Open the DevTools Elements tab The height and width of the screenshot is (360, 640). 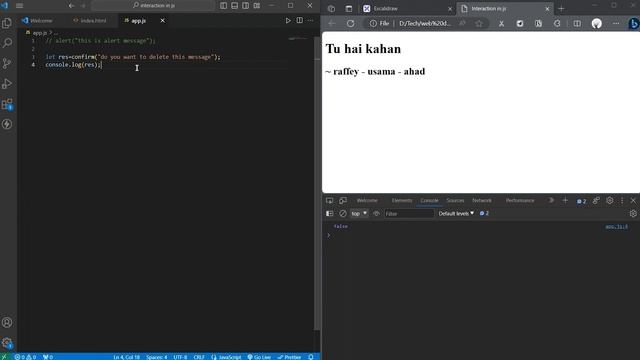402,200
